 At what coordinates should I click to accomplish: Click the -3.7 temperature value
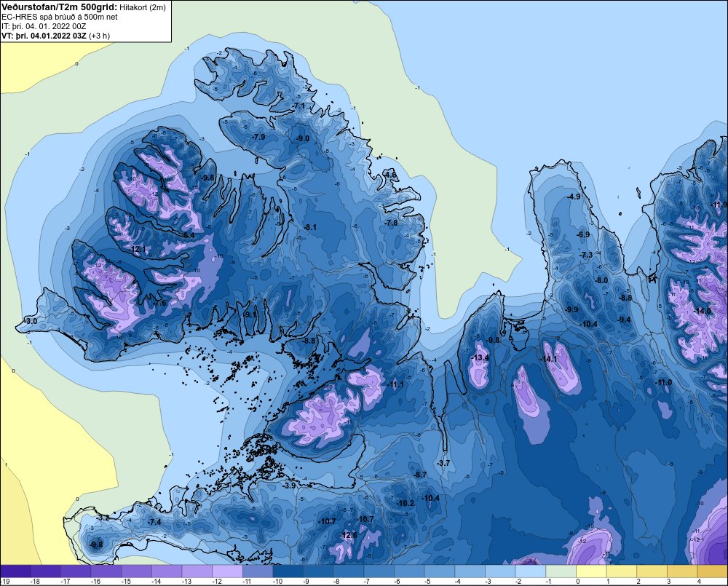point(443,463)
